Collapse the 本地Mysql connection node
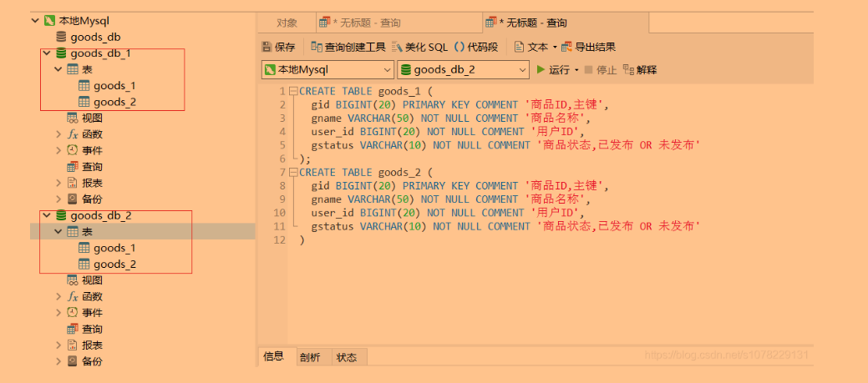Screen dimensions: 868x383 pyautogui.click(x=35, y=21)
